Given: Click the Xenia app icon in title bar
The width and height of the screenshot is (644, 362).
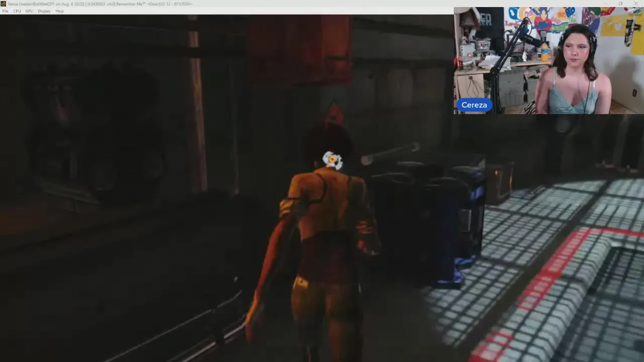Looking at the screenshot, I should 4,4.
